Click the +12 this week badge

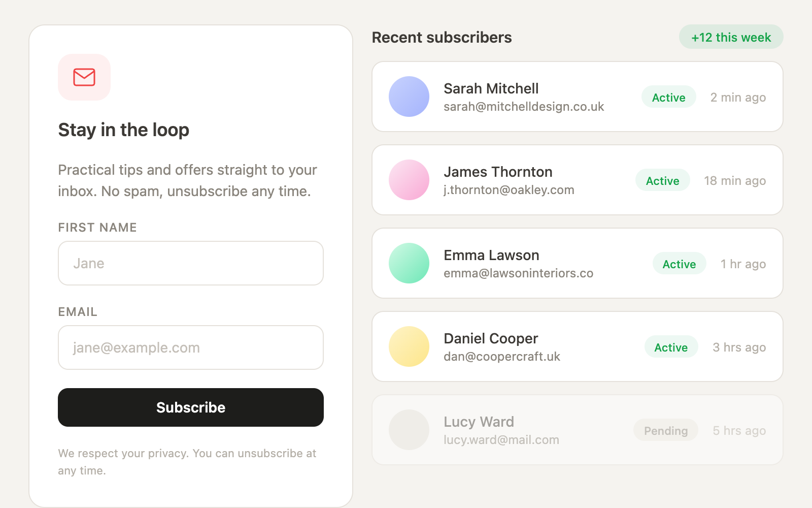731,37
